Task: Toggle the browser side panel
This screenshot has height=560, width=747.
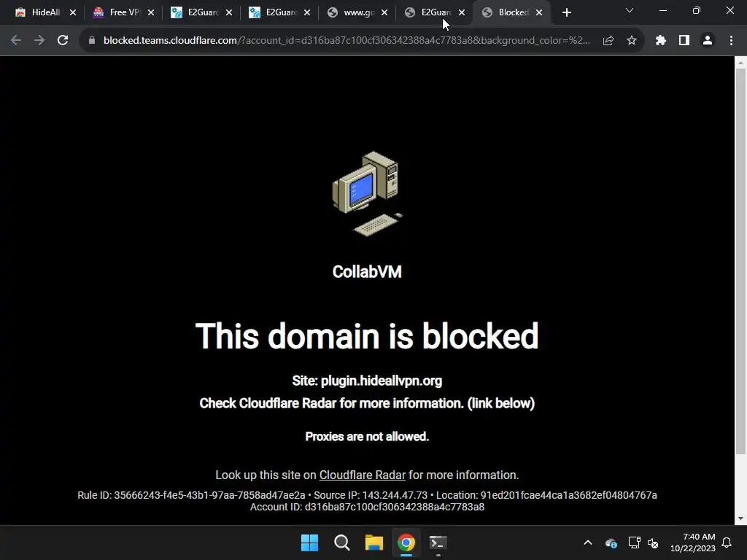Action: coord(684,41)
